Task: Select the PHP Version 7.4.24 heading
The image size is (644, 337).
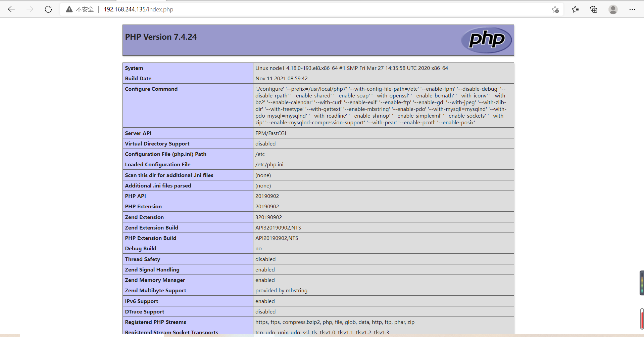Action: pos(161,37)
